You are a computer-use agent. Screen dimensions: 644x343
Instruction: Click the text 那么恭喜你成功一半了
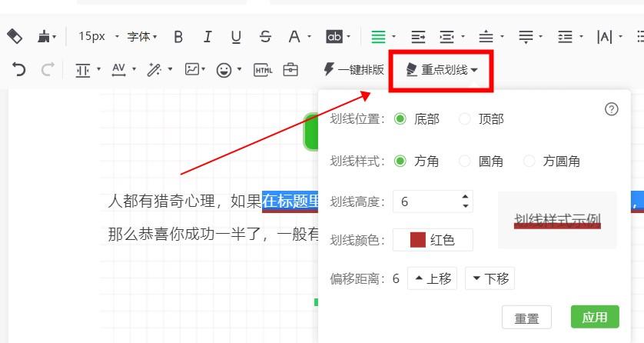(x=184, y=234)
